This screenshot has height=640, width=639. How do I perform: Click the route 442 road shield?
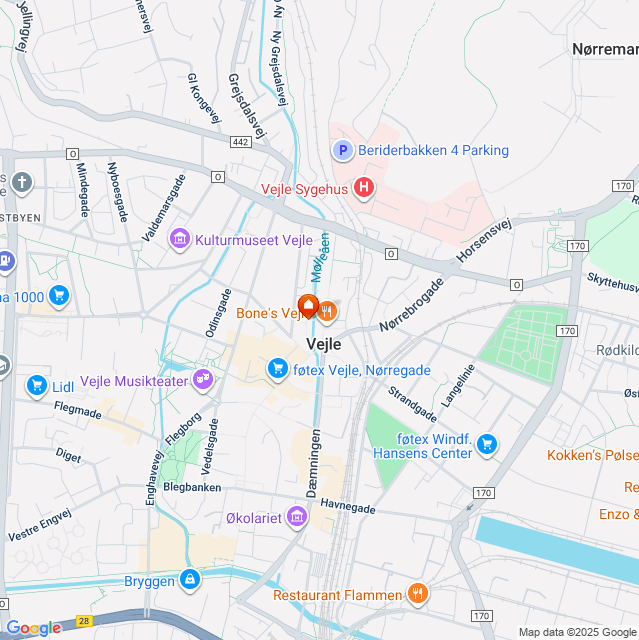click(x=241, y=142)
